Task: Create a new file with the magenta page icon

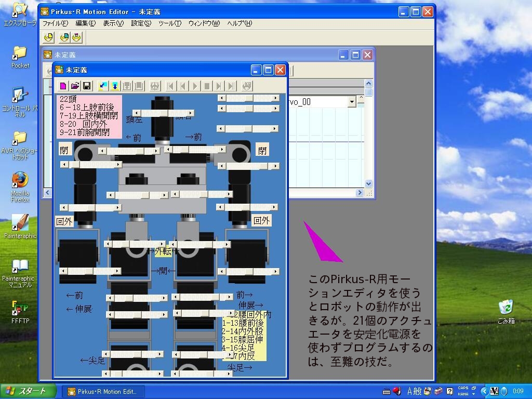Action: pos(63,86)
